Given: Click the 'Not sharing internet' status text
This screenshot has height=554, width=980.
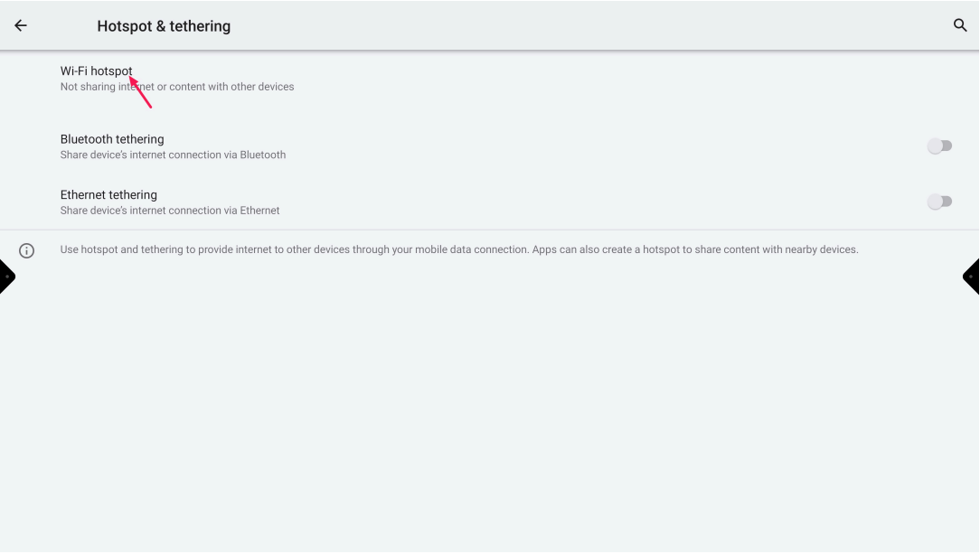Looking at the screenshot, I should tap(176, 88).
